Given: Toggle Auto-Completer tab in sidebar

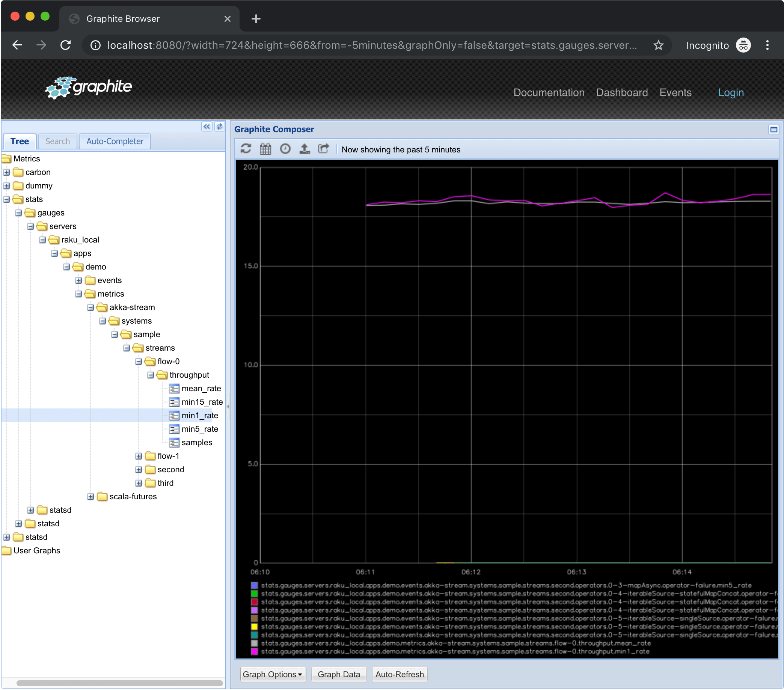Looking at the screenshot, I should point(115,141).
